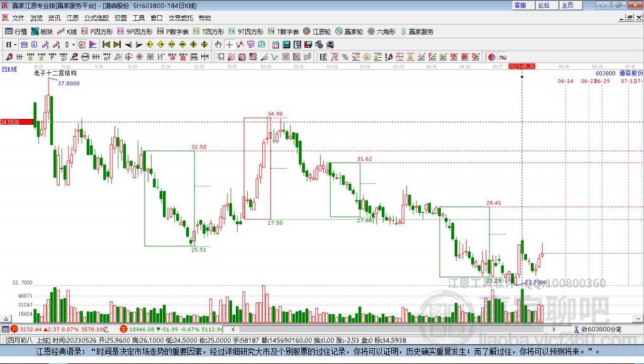Viewport: 644px width, 364px height.
Task: Click the 老子十二宫结构 indicator label
Action: (x=55, y=73)
